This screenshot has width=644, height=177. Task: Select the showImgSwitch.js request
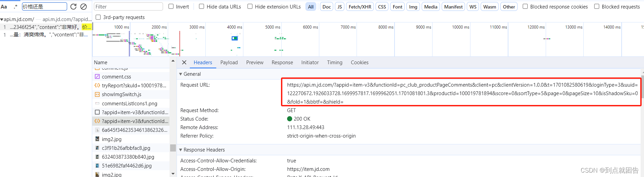(x=121, y=94)
